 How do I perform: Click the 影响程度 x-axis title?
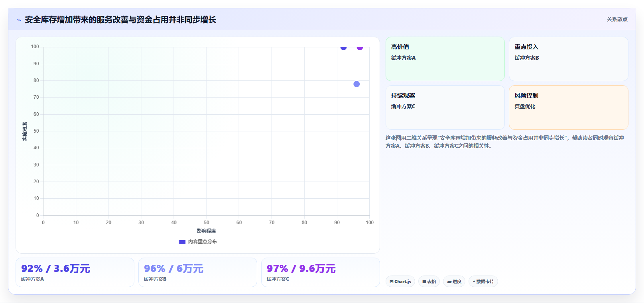coord(206,231)
